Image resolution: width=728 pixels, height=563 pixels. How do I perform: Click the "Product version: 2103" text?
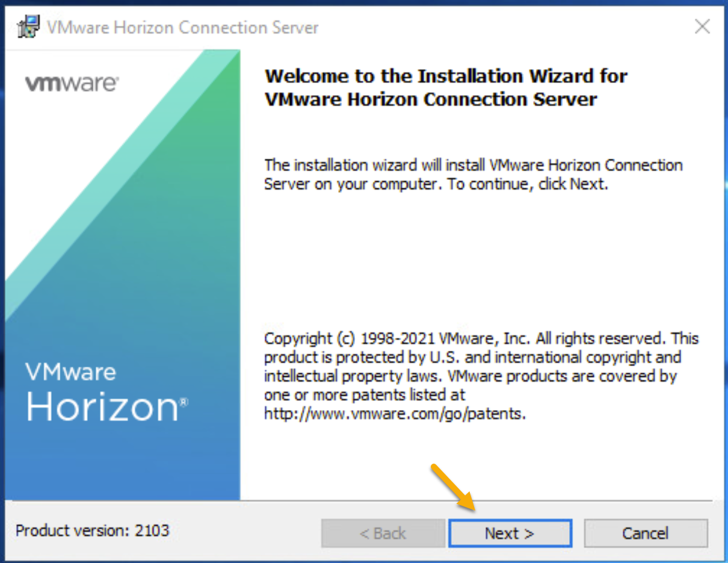(93, 530)
